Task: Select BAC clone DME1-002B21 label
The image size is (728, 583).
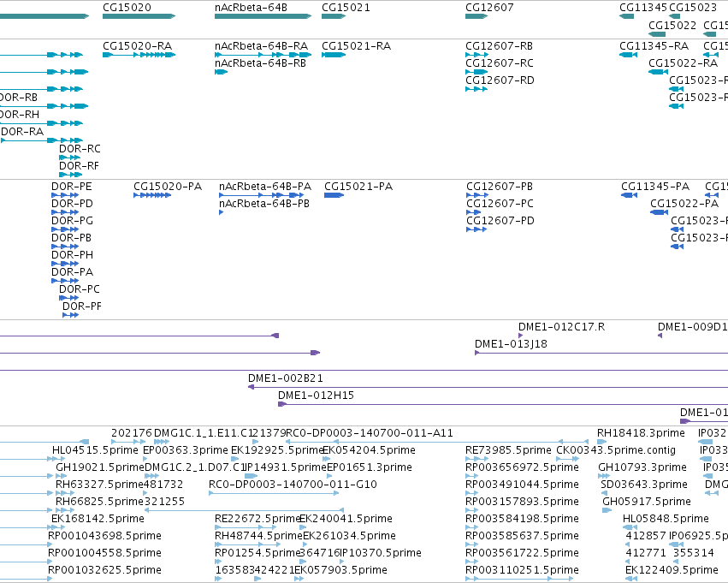Action: [286, 378]
